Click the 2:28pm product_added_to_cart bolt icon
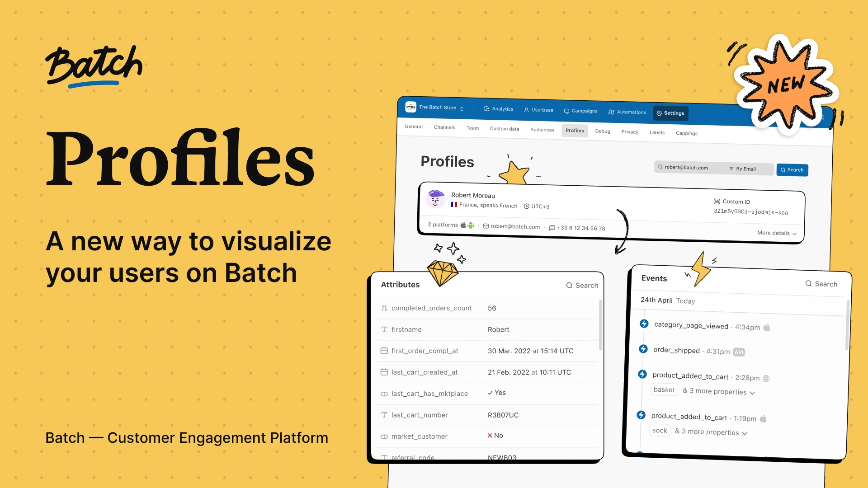The image size is (868, 488). [x=642, y=374]
